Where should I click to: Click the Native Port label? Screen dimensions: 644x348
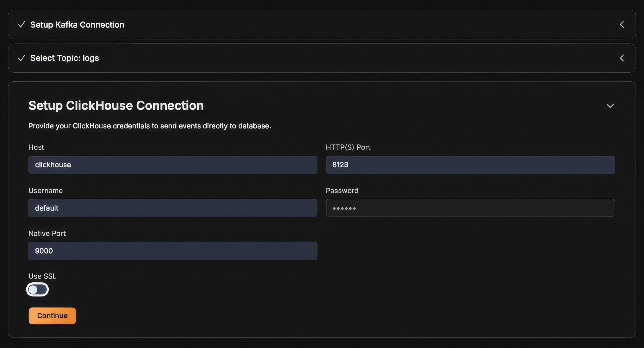click(47, 233)
